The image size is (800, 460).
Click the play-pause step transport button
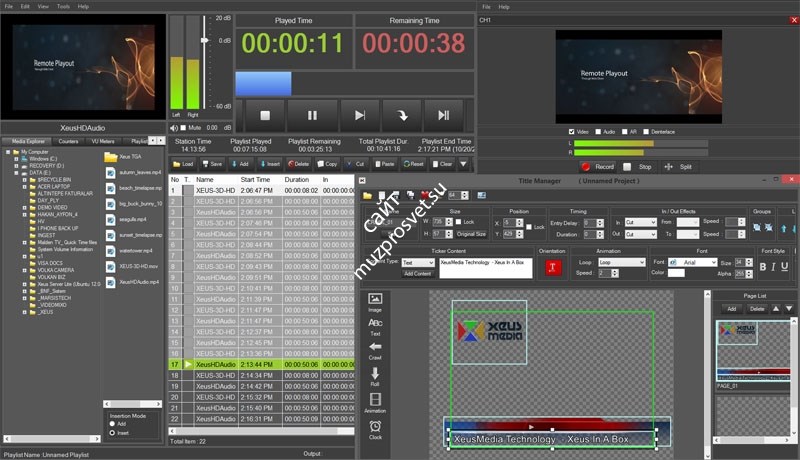[444, 116]
